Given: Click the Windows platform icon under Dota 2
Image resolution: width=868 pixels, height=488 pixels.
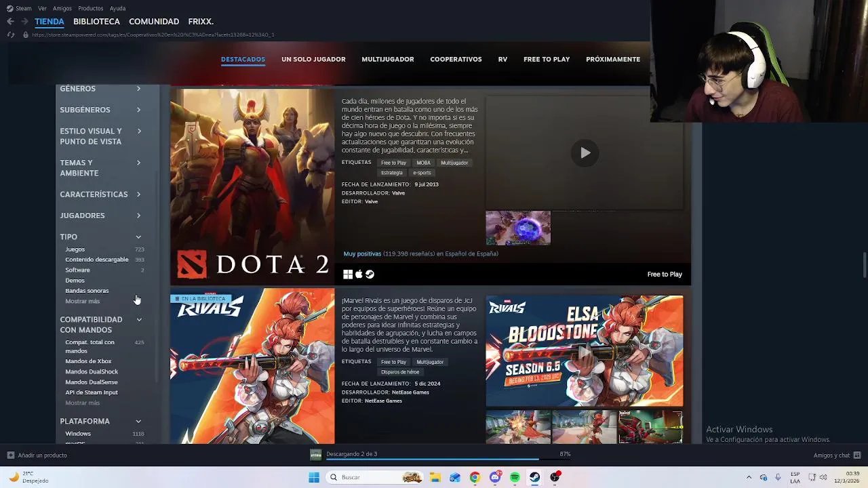Looking at the screenshot, I should (348, 274).
